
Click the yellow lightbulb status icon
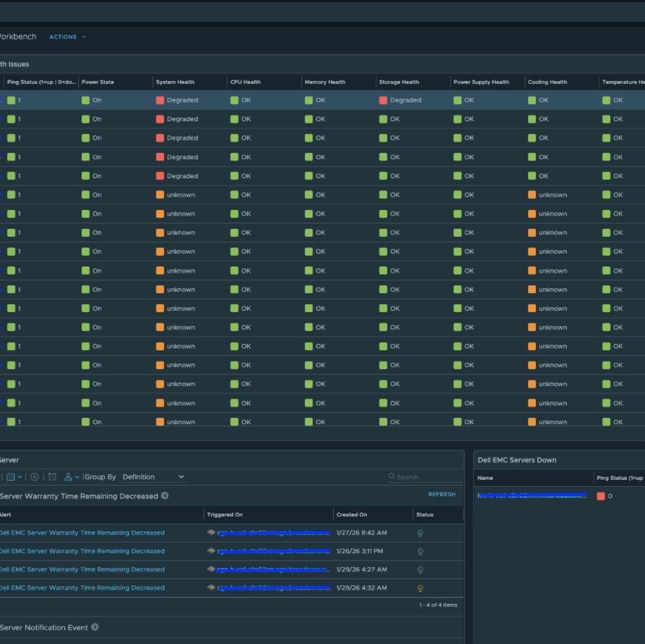420,588
